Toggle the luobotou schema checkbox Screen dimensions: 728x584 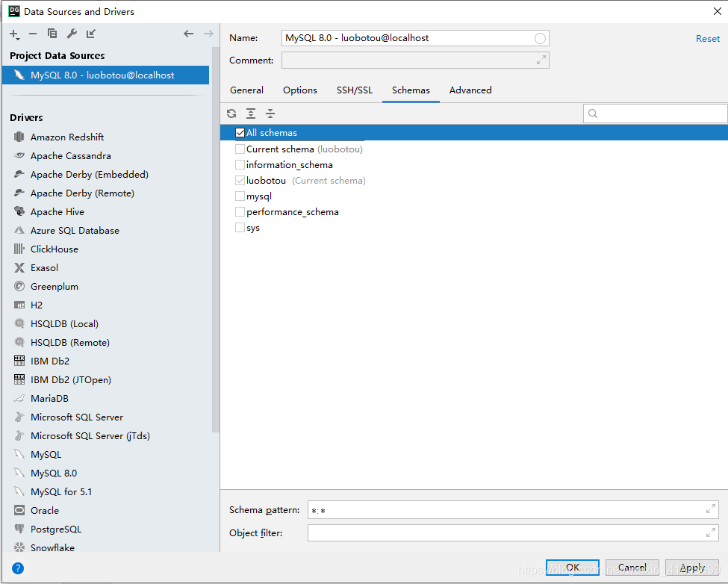tap(240, 180)
